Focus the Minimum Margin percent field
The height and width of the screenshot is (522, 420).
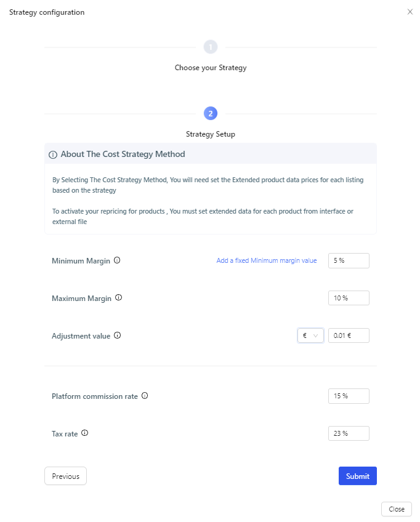pyautogui.click(x=349, y=260)
